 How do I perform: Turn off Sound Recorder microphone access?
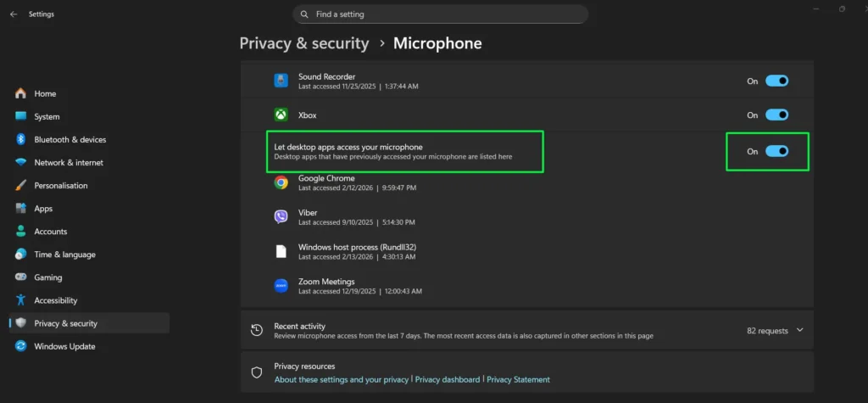point(776,81)
